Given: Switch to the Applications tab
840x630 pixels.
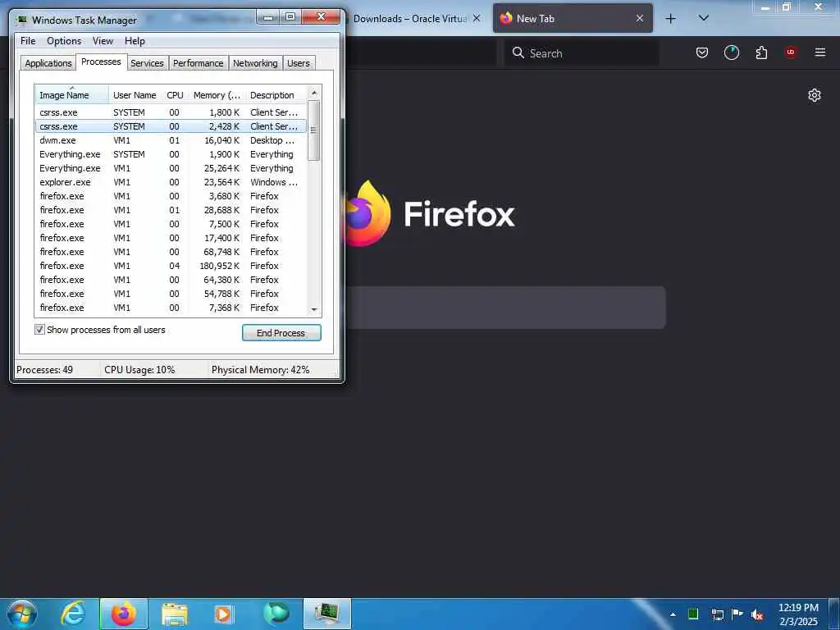Looking at the screenshot, I should coord(48,63).
